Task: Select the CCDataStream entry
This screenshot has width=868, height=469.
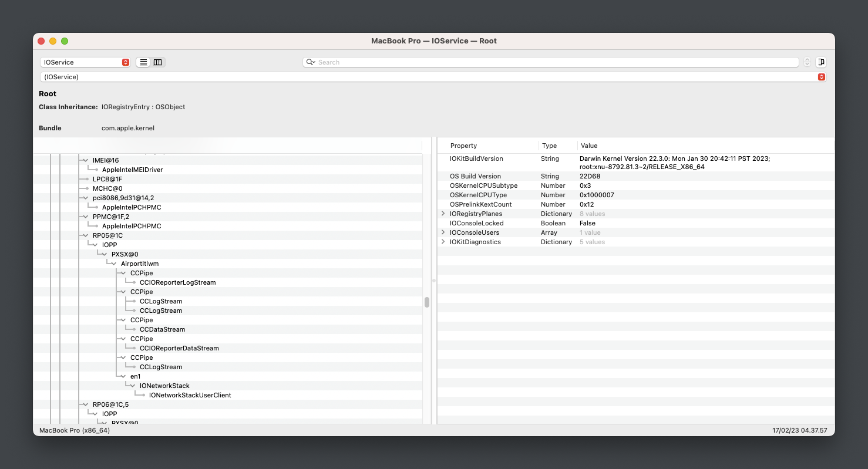Action: 162,329
